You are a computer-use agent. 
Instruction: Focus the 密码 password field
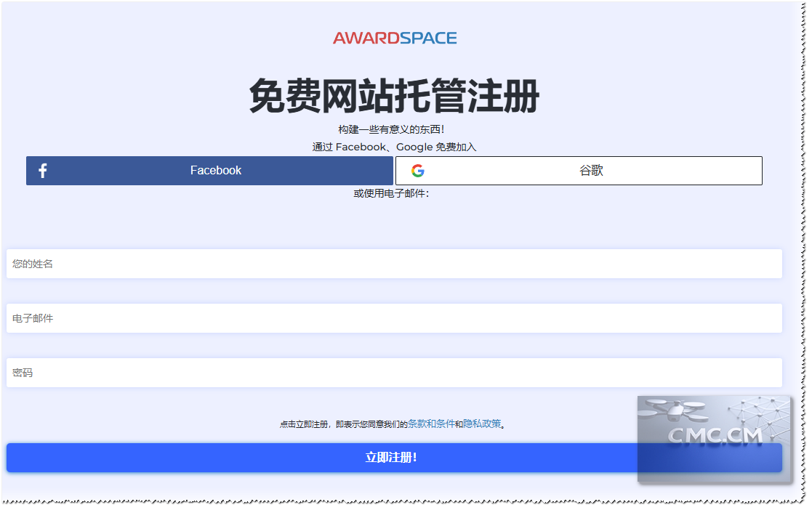(394, 372)
